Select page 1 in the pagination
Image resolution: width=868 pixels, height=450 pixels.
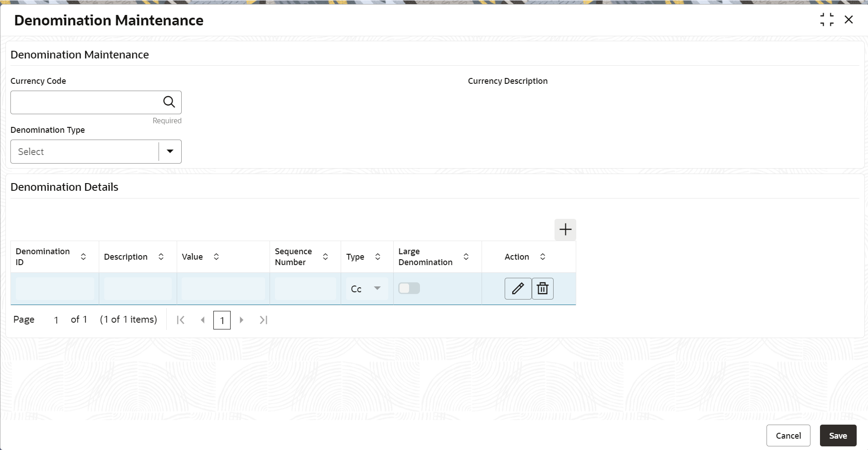click(222, 320)
